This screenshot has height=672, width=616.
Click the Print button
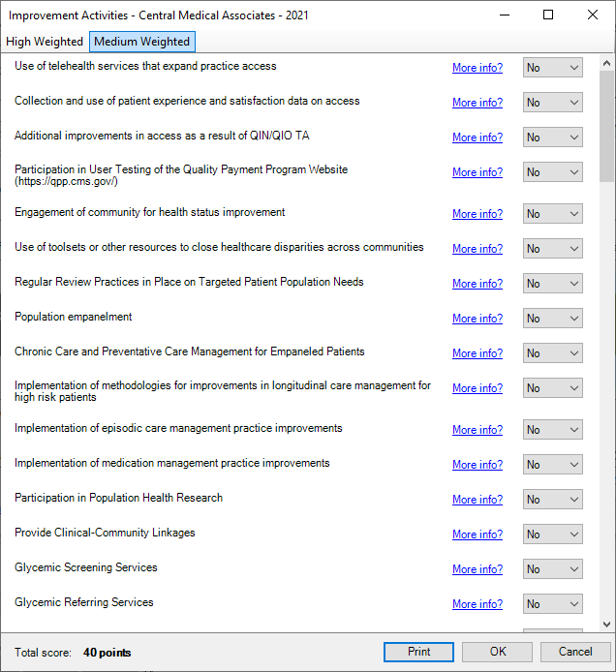418,652
